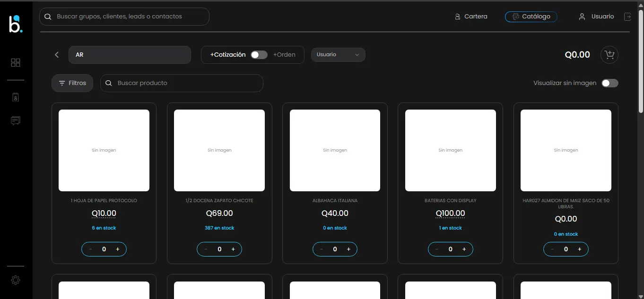Decrease quantity of 1 HOJA DE PAPEL PROTOCOLO
The image size is (644, 299).
(x=90, y=249)
